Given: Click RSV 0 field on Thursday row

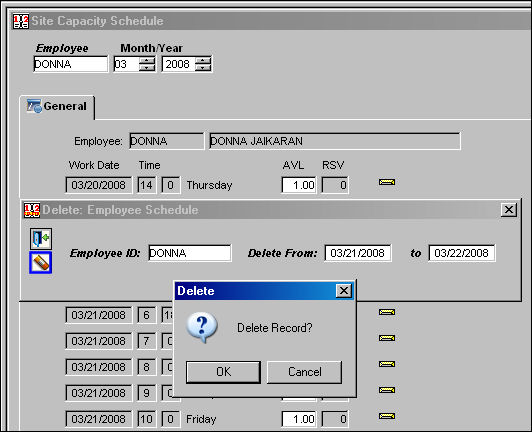Looking at the screenshot, I should (335, 185).
